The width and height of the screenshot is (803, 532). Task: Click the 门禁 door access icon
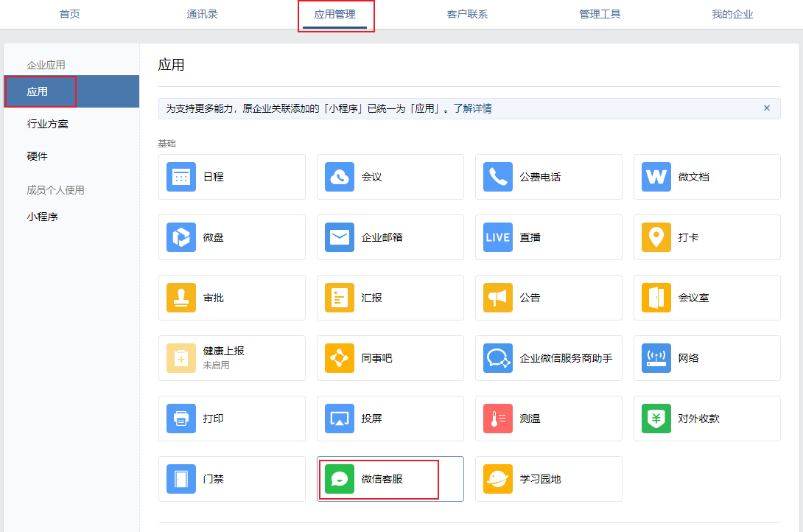[x=180, y=479]
